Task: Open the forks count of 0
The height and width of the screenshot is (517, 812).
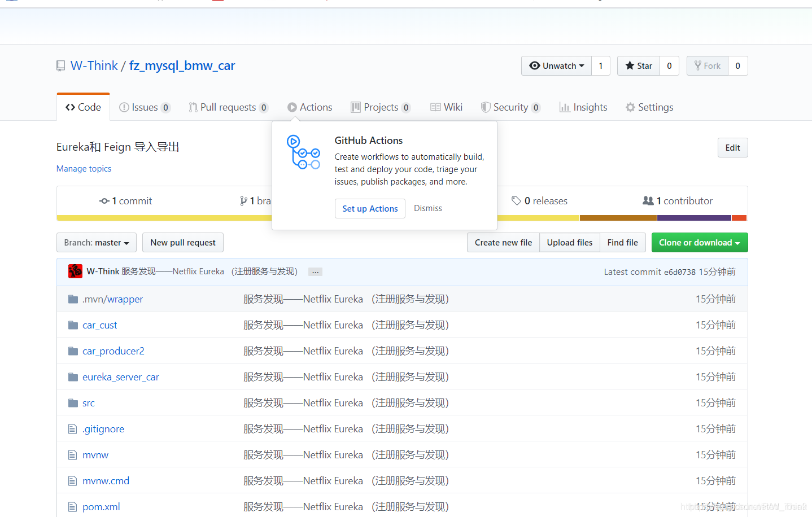Action: pyautogui.click(x=738, y=66)
